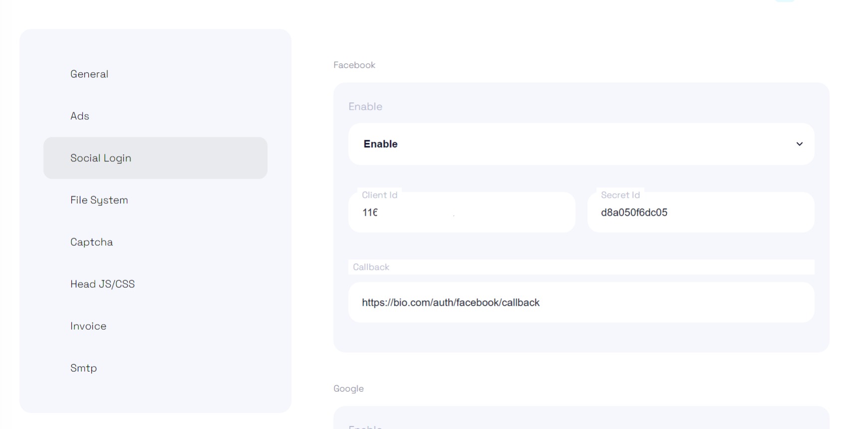This screenshot has width=868, height=429.
Task: Open the Facebook Enable dropdown
Action: coord(581,144)
